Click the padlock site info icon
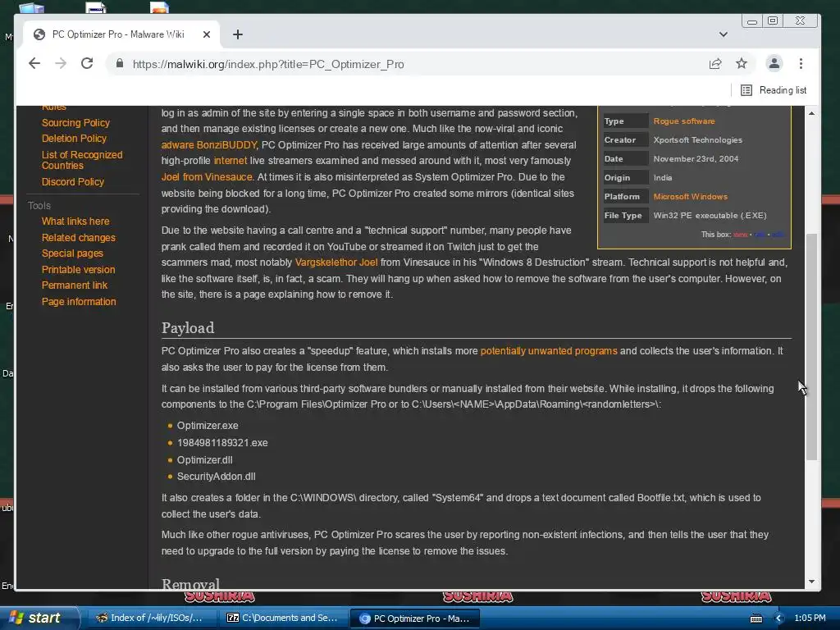Screen dimensions: 840x630 (x=120, y=64)
